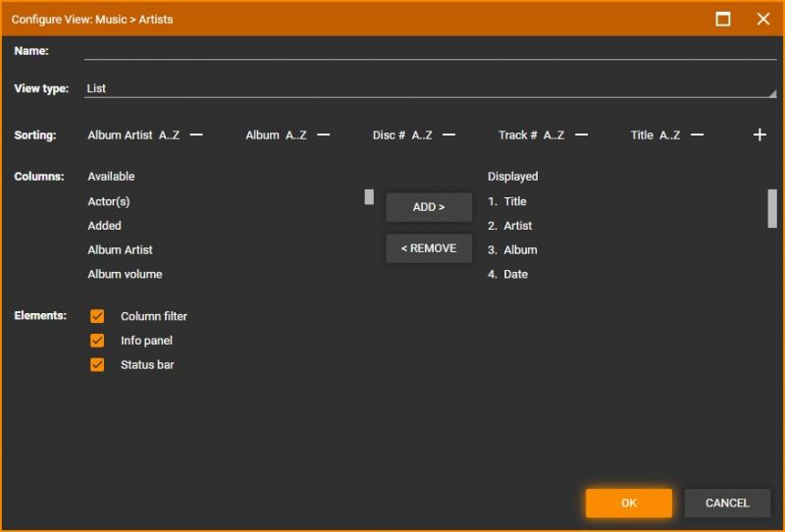Change Album Artist sort field
Image resolution: width=785 pixels, height=532 pixels.
pyautogui.click(x=120, y=135)
